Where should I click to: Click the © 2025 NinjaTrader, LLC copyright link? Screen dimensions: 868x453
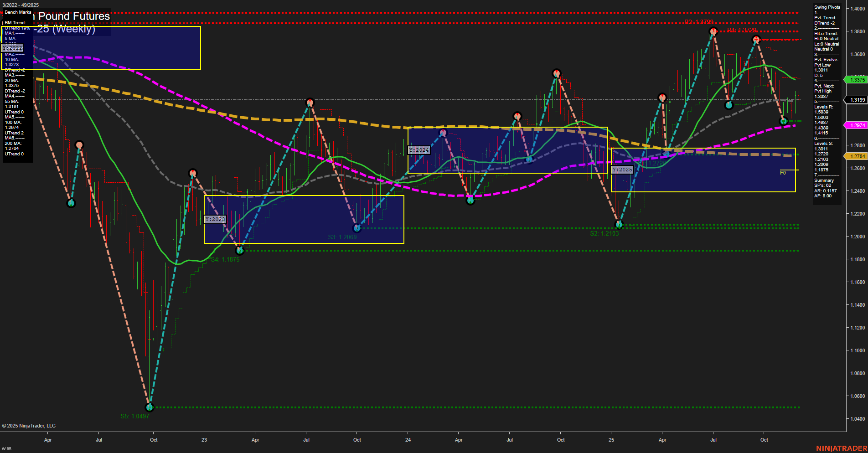pos(28,425)
